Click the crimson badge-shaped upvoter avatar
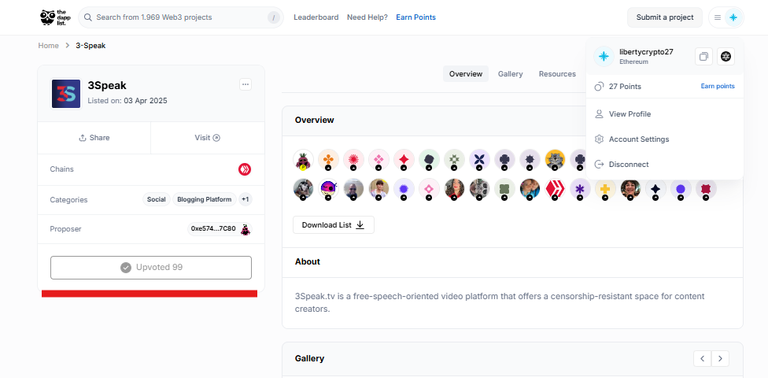This screenshot has height=378, width=768. click(706, 189)
